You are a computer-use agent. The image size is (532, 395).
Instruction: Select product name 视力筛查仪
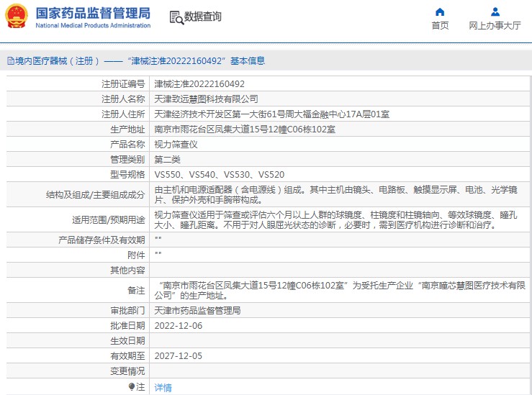tap(176, 145)
